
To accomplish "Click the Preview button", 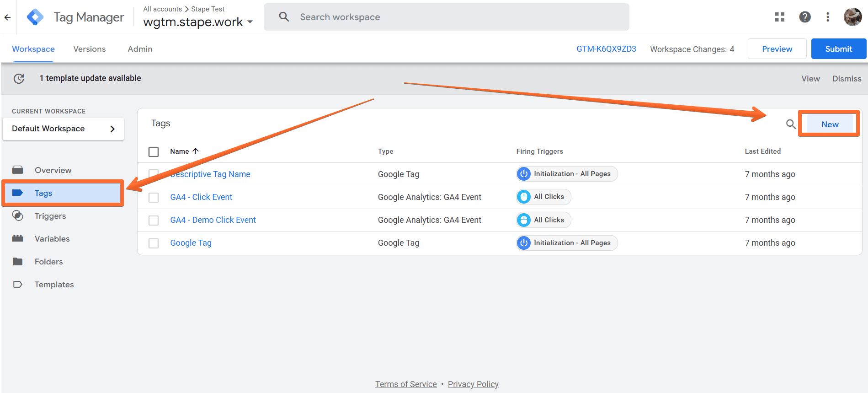I will click(x=777, y=49).
